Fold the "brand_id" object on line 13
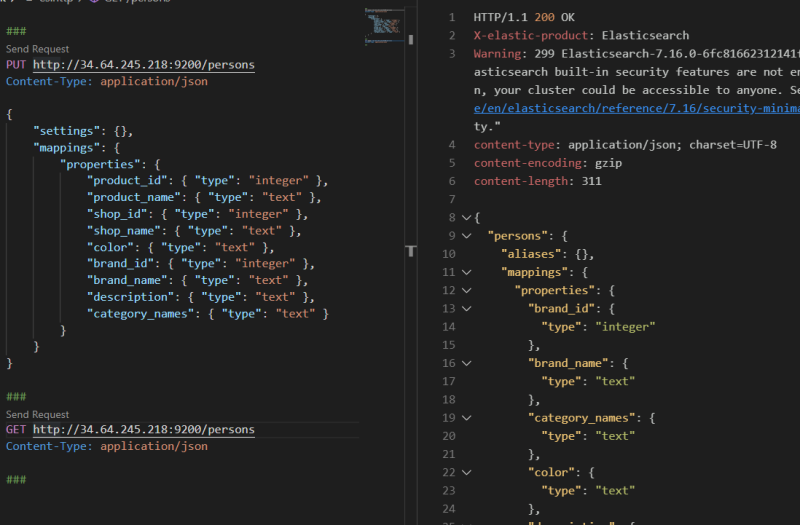 pyautogui.click(x=466, y=308)
